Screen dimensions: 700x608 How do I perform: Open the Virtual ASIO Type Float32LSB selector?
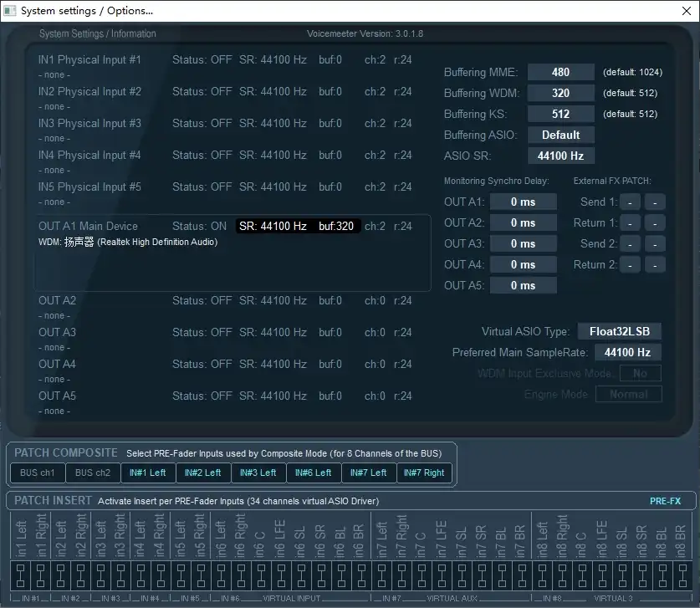pyautogui.click(x=619, y=331)
